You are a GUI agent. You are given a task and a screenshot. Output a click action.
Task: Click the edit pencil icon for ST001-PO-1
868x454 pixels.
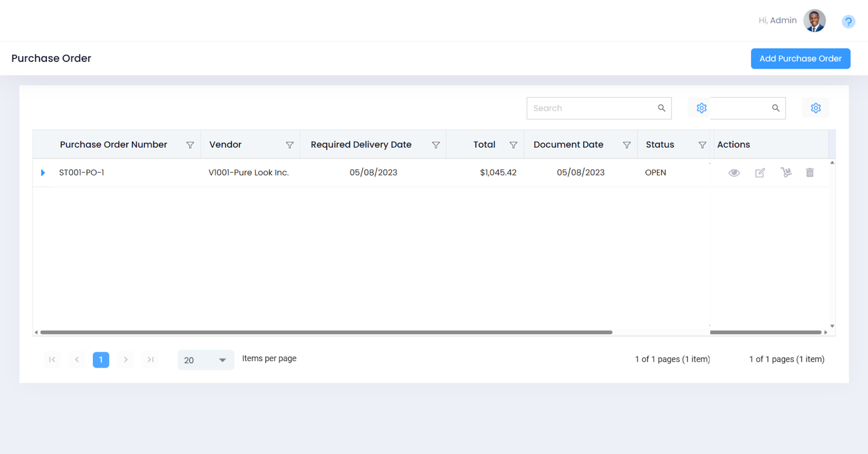click(760, 173)
